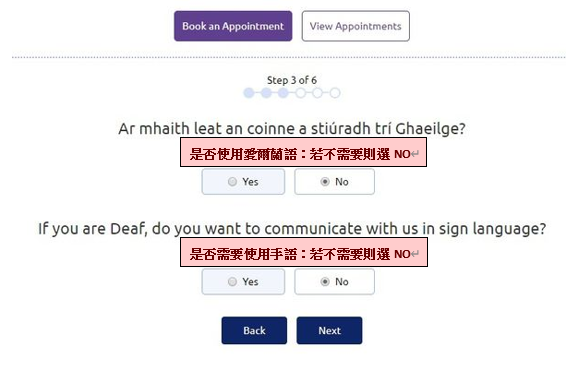Image resolution: width=575 pixels, height=371 pixels.
Task: Click the dotted divider under the tabs
Action: tap(289, 57)
